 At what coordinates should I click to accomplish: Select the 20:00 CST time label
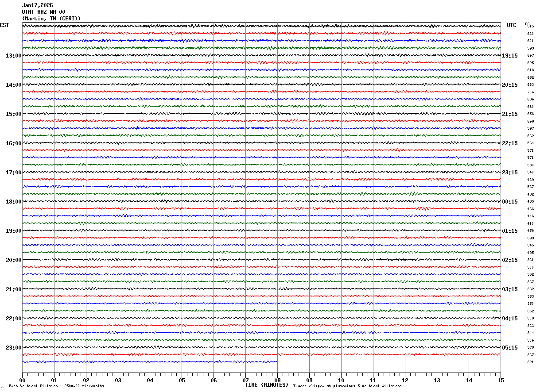[x=13, y=260]
